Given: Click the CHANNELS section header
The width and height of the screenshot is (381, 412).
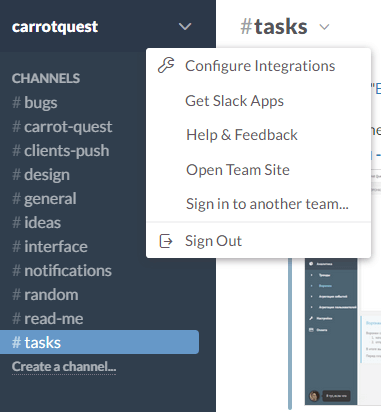Looking at the screenshot, I should pos(46,78).
